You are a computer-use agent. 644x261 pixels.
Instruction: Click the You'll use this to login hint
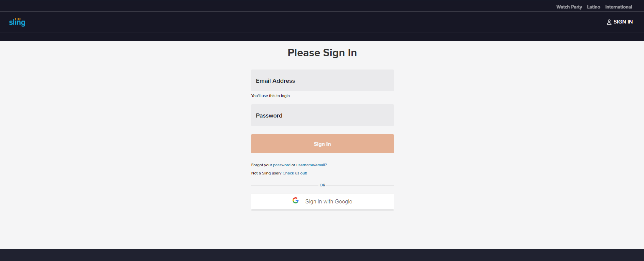(x=270, y=96)
